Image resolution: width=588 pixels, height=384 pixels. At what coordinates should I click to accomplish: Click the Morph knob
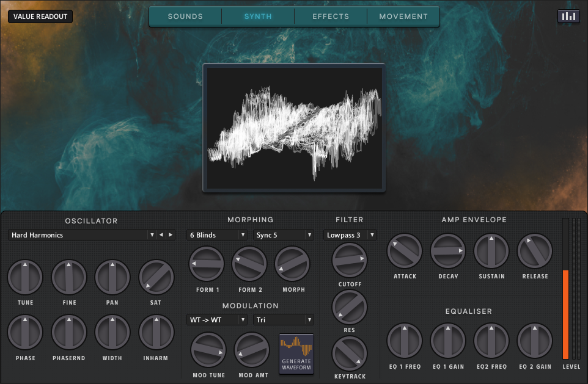[292, 264]
